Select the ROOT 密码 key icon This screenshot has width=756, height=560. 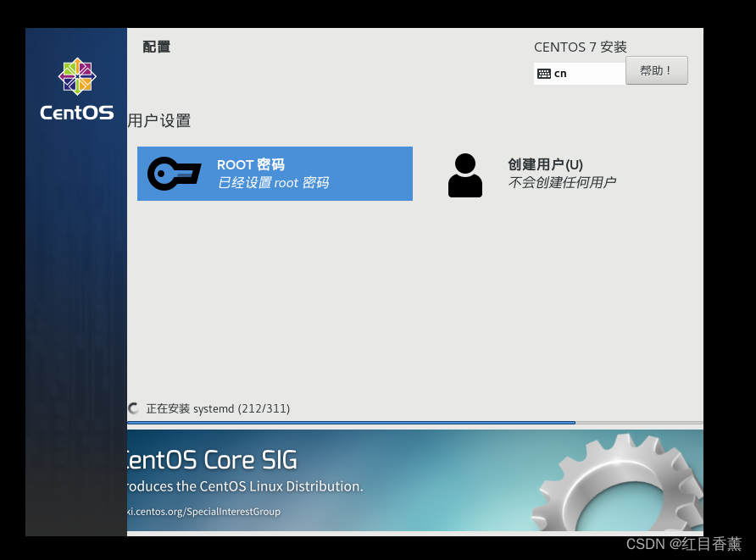click(174, 173)
